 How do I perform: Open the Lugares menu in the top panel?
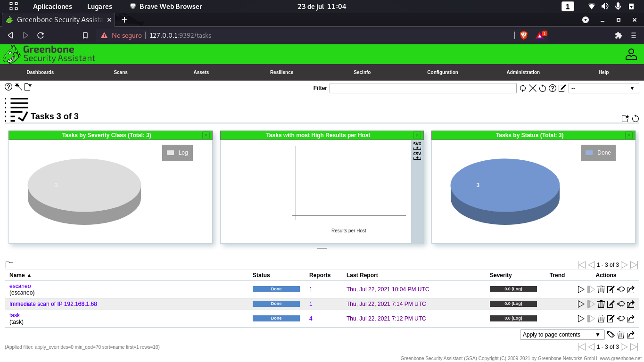click(99, 7)
